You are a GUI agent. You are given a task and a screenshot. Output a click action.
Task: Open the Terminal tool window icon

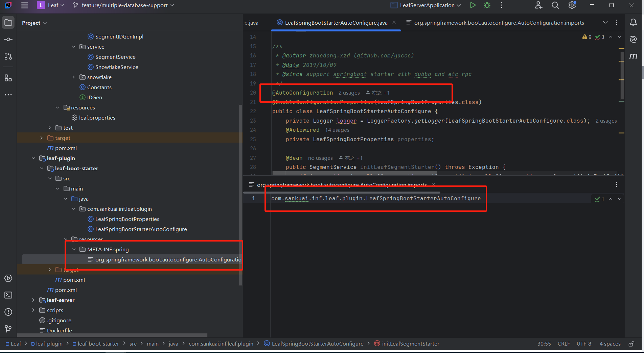pyautogui.click(x=8, y=295)
